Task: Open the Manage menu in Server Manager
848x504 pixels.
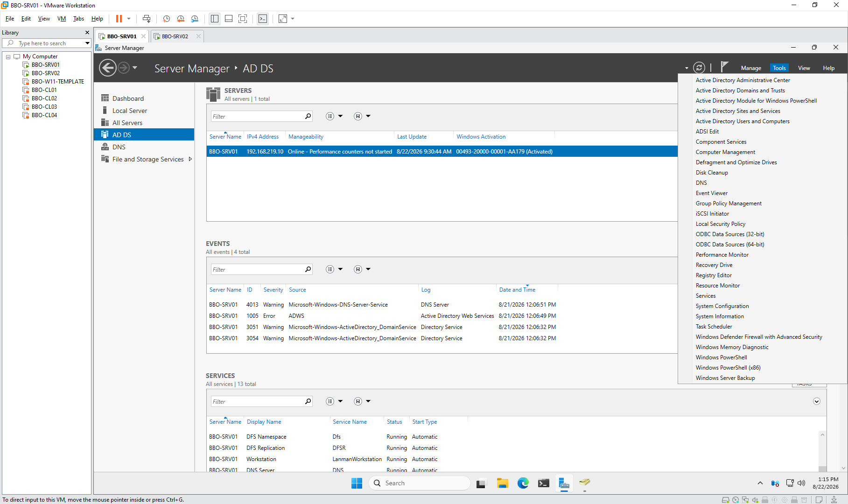Action: coord(751,68)
